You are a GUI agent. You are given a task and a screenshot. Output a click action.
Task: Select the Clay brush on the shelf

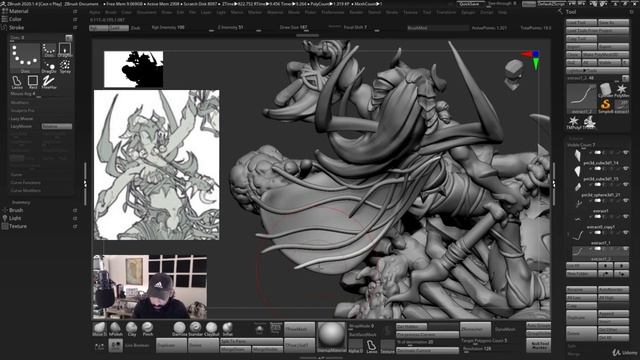point(131,329)
